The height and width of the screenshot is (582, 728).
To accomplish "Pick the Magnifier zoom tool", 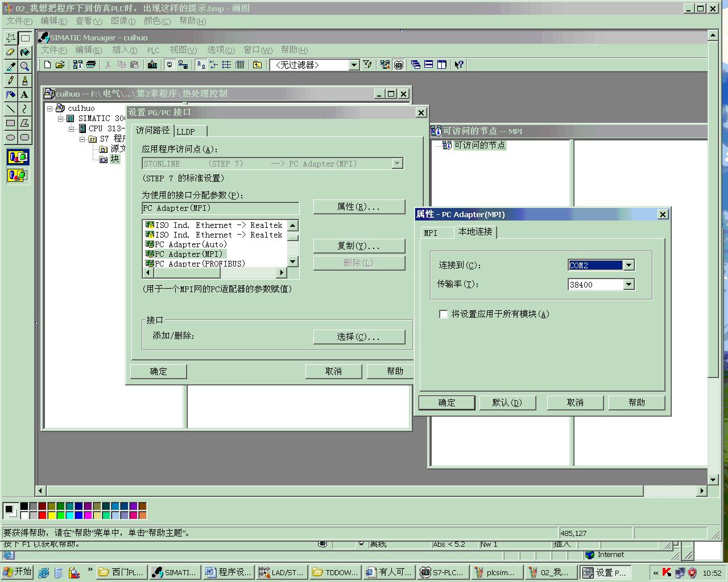I will 24,66.
